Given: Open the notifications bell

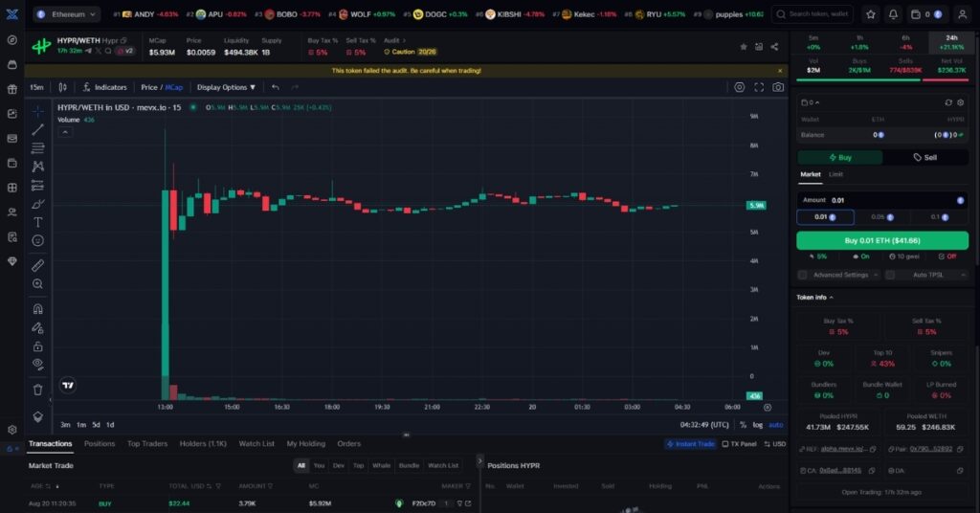Looking at the screenshot, I should [x=893, y=13].
